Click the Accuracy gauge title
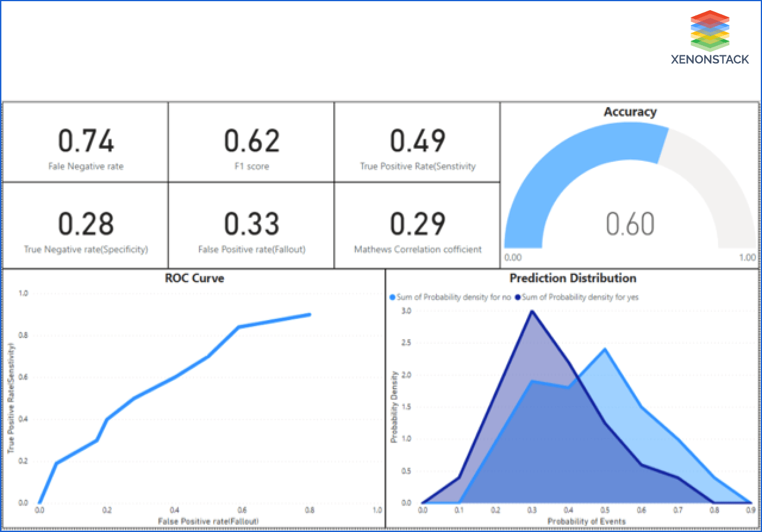 (630, 112)
